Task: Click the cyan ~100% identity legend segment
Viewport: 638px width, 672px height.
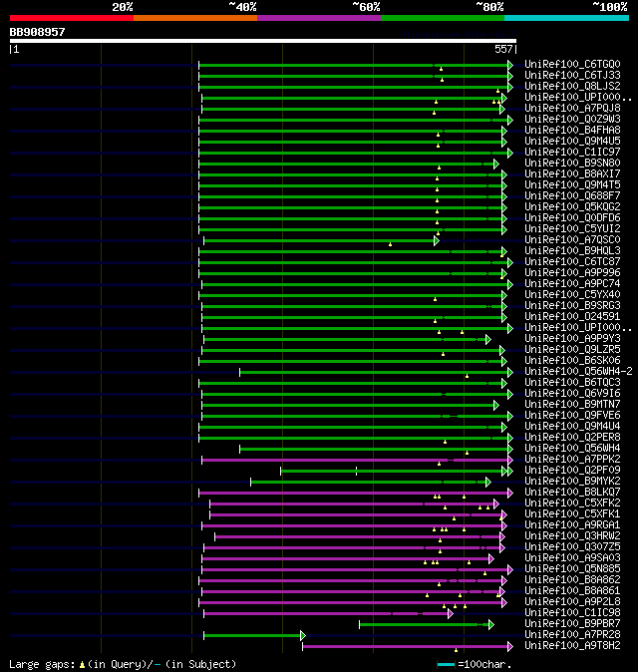Action: (x=566, y=18)
